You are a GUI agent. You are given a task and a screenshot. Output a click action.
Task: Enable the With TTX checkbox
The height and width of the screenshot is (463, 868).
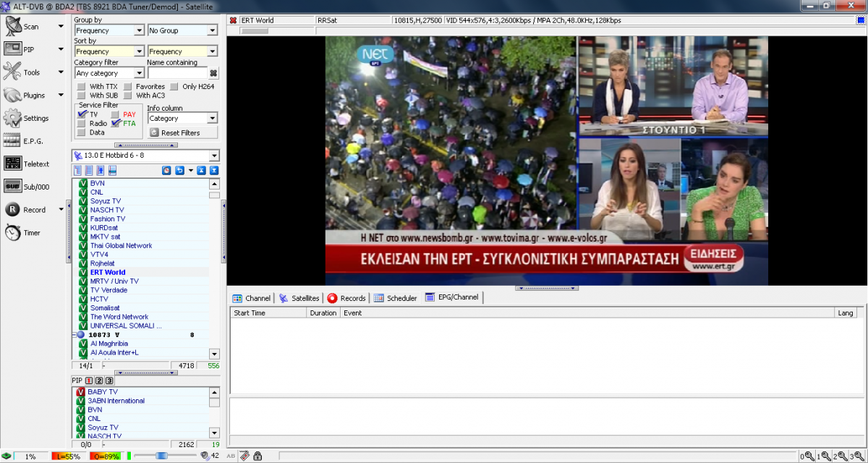81,87
